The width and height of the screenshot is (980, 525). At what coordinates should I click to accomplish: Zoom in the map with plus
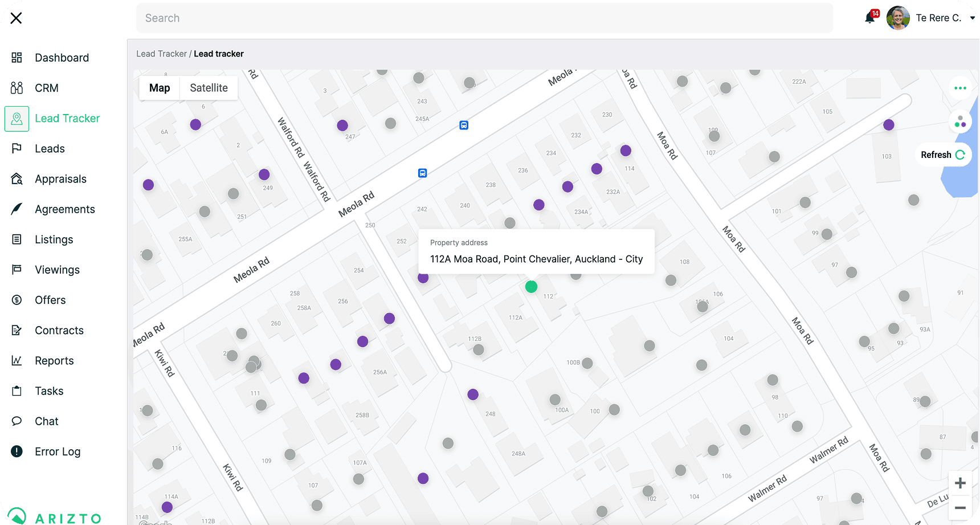click(960, 483)
